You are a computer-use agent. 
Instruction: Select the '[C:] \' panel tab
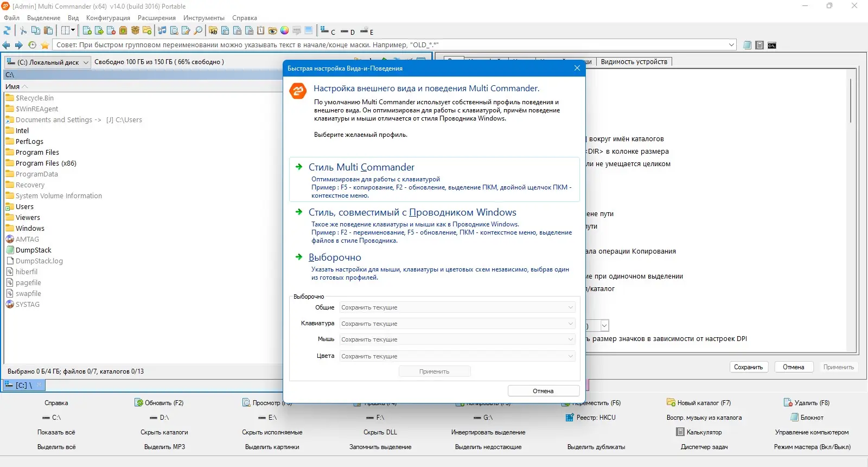click(x=24, y=386)
